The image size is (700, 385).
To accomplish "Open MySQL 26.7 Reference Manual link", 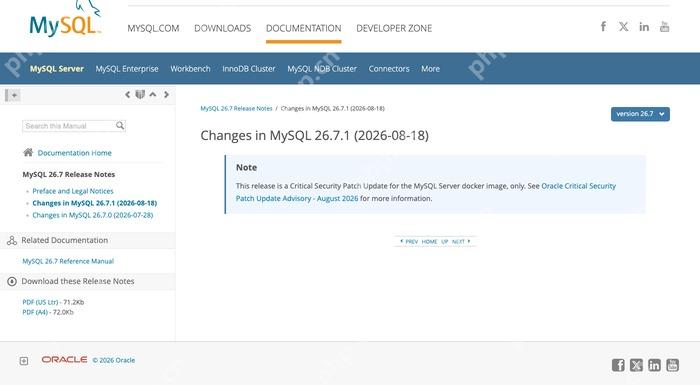I will coord(68,261).
